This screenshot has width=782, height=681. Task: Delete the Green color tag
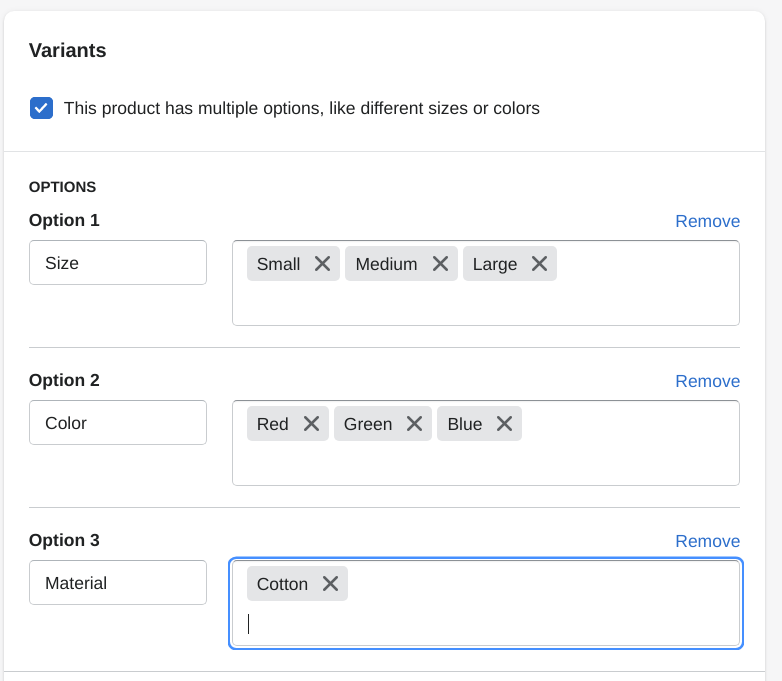pos(414,424)
